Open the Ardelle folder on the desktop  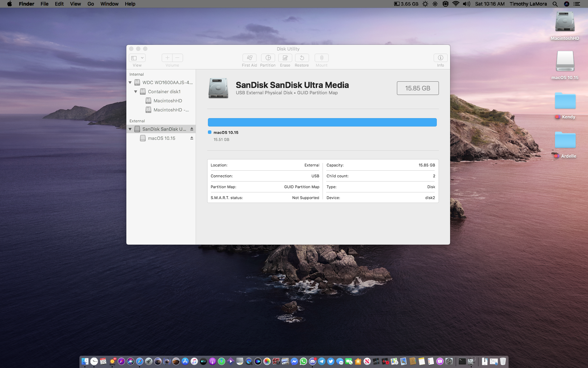coord(565,140)
